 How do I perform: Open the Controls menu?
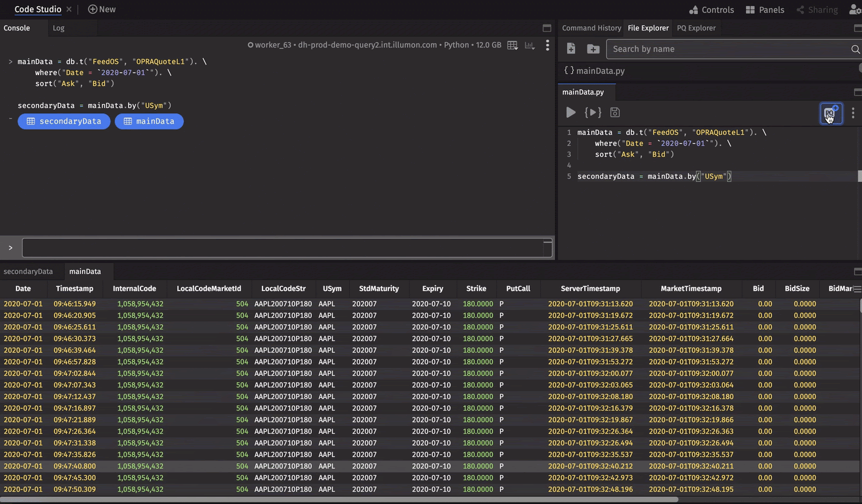coord(711,10)
